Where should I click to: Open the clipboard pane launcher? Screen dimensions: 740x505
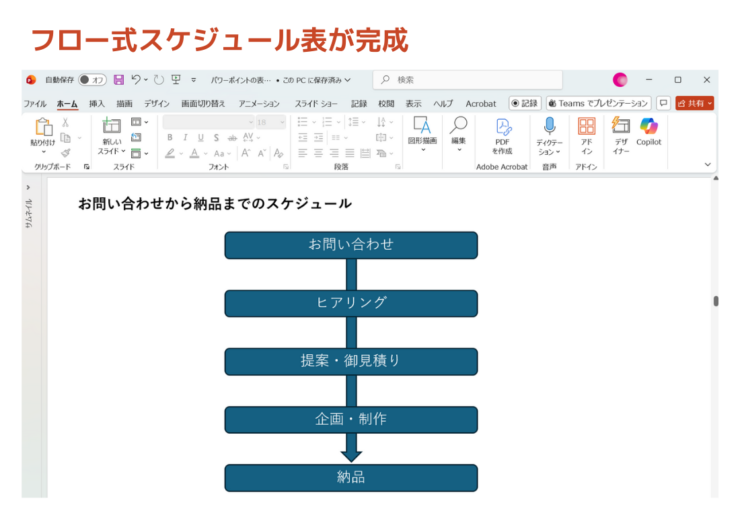pyautogui.click(x=87, y=167)
